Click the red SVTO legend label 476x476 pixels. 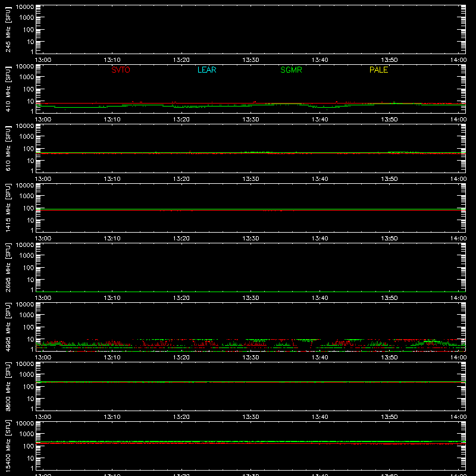[121, 70]
